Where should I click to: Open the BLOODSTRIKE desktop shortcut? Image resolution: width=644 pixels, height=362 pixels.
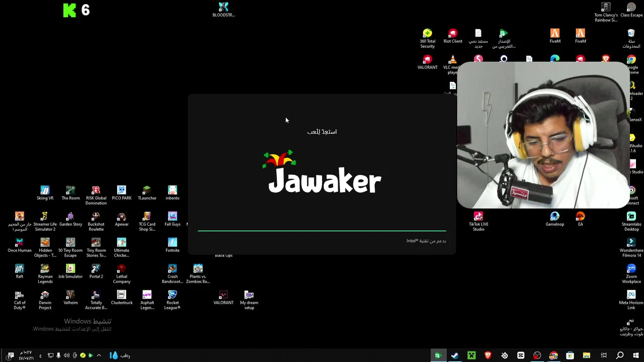(223, 10)
